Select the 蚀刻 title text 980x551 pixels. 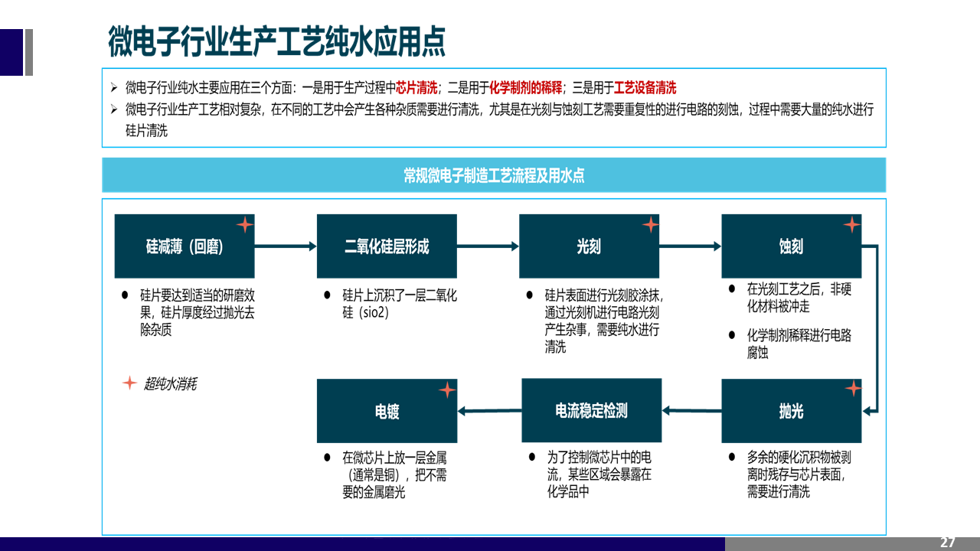(x=791, y=246)
